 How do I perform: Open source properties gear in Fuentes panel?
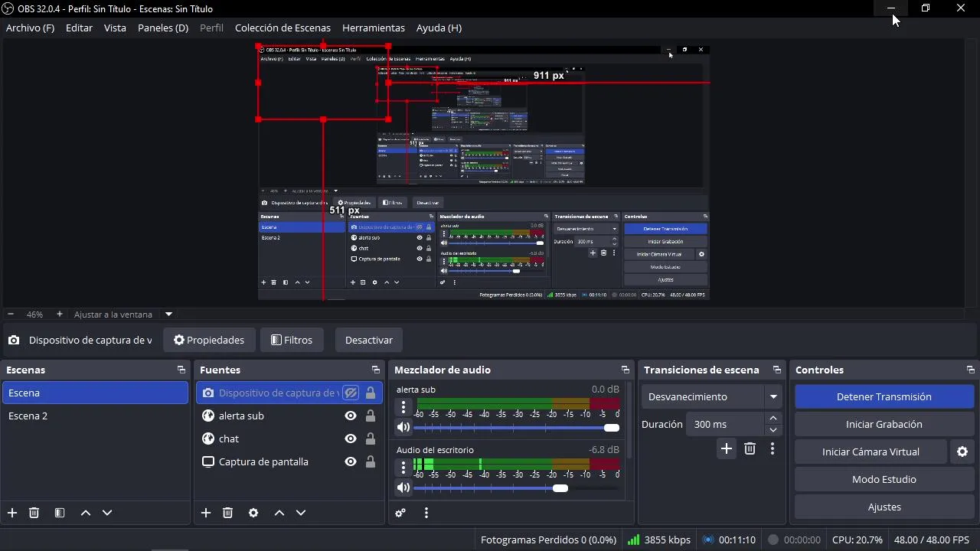point(253,513)
